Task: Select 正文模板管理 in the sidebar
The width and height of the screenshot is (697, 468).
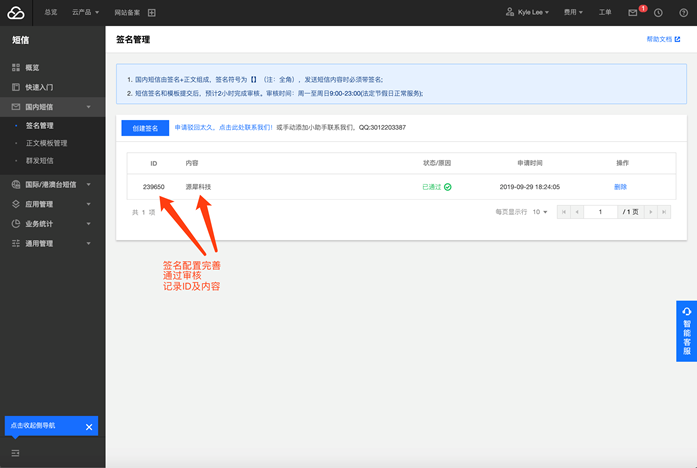Action: coord(46,143)
